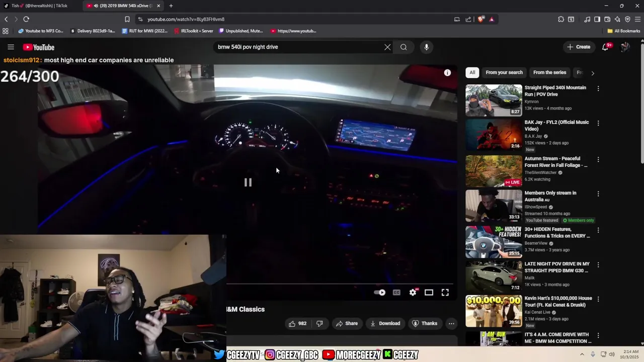Open more actions ellipsis below the video
644x362 pixels.
tap(451, 323)
